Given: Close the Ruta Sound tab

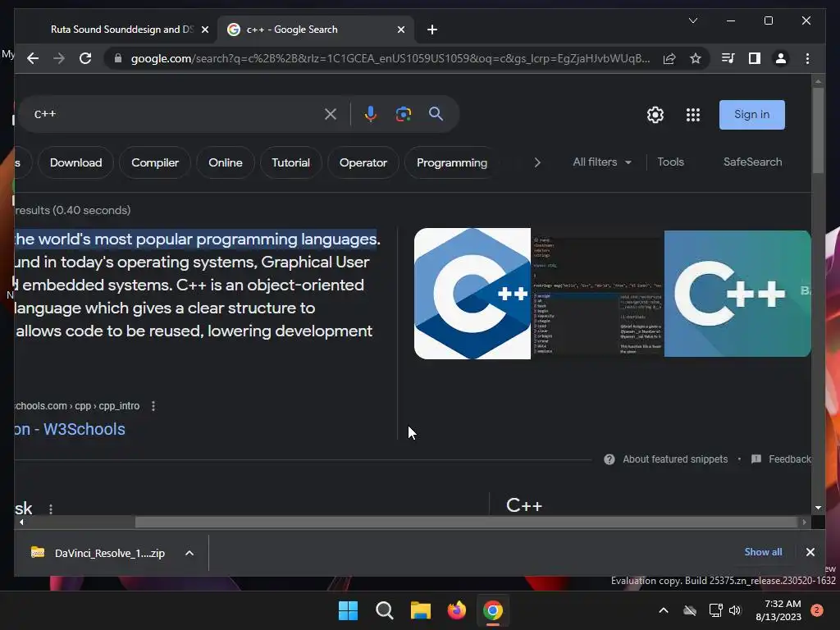Looking at the screenshot, I should [x=204, y=30].
